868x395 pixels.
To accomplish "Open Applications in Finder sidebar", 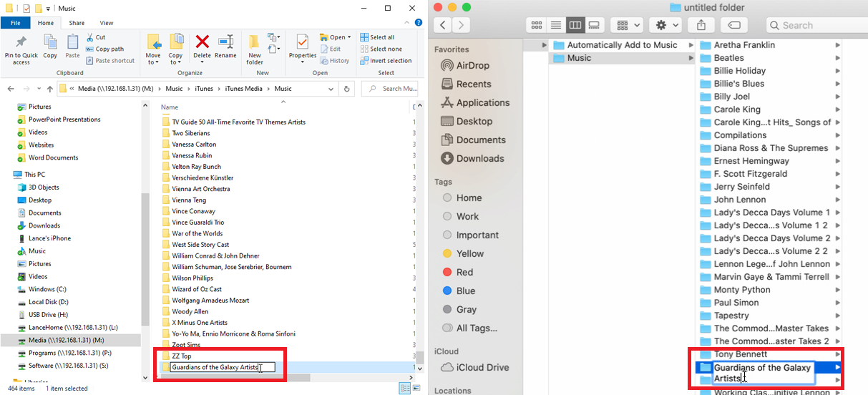I will coord(474,102).
